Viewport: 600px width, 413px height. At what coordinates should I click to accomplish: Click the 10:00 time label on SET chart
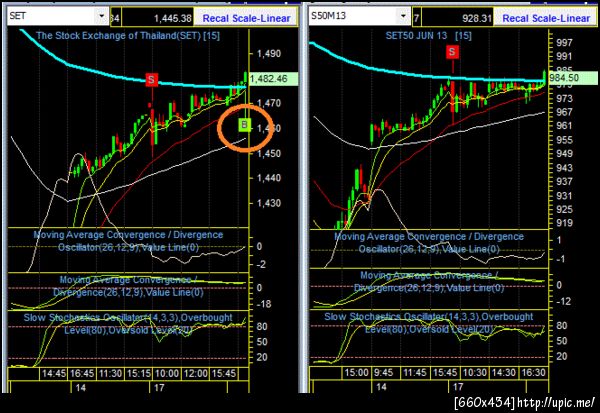[167, 374]
